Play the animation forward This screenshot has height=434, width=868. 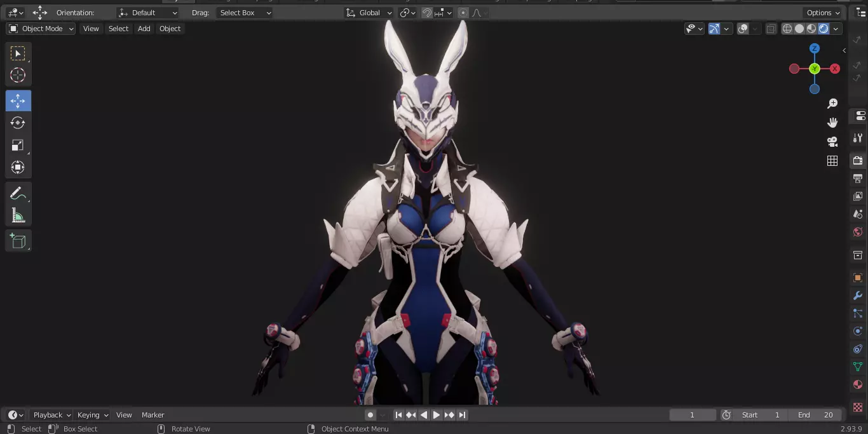point(437,415)
